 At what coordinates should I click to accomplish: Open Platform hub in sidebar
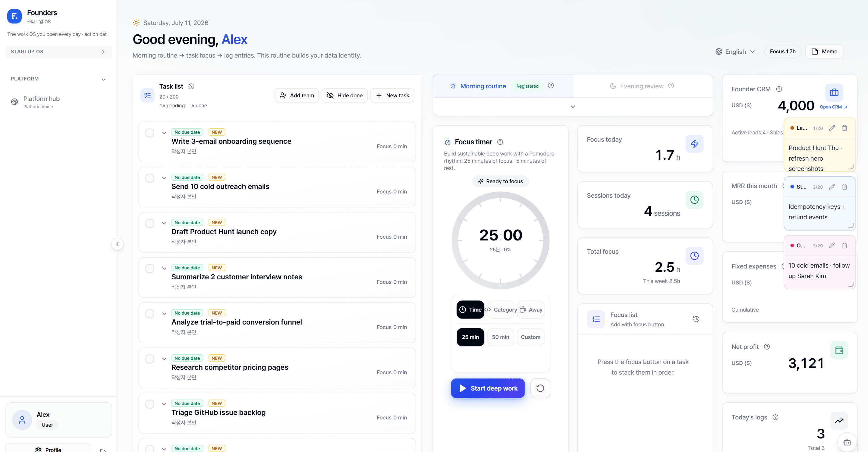pos(59,102)
